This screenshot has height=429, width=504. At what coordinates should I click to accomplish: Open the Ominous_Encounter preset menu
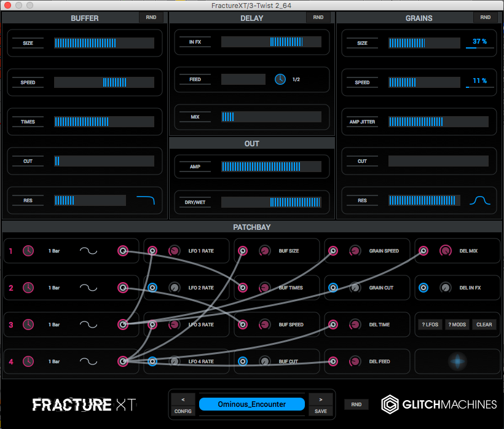tap(251, 404)
